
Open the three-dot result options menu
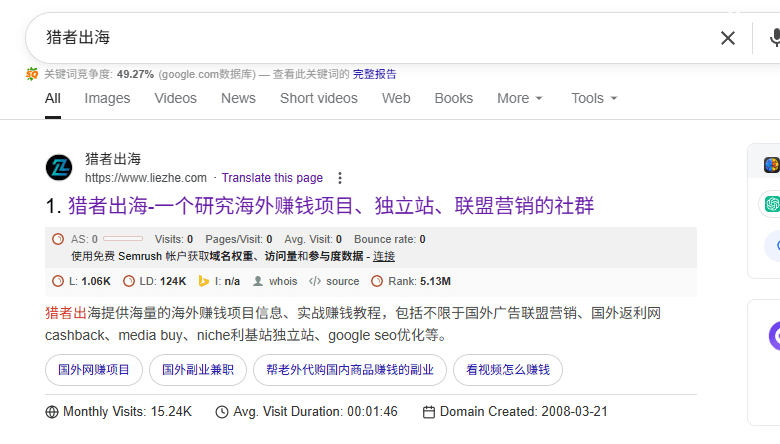340,178
